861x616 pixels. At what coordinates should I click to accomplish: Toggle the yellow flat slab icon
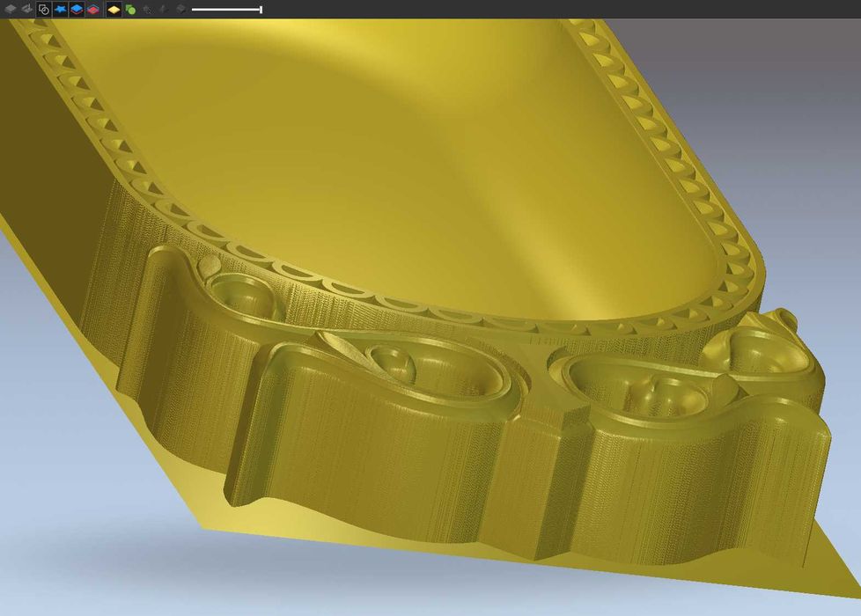[114, 10]
